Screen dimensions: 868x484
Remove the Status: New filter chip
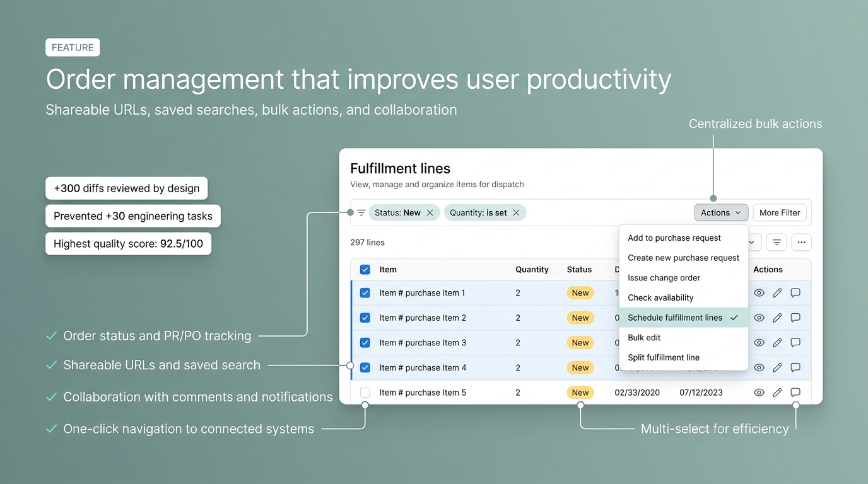(430, 213)
